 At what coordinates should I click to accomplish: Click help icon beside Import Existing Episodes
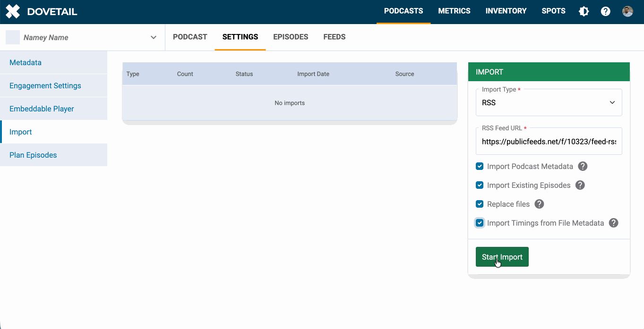(580, 186)
